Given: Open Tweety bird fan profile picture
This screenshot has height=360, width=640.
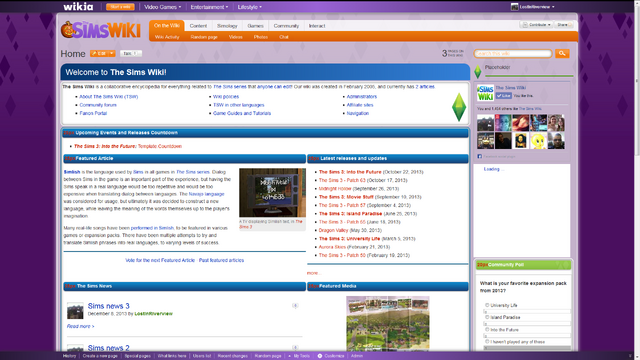Looking at the screenshot, I should (x=538, y=140).
